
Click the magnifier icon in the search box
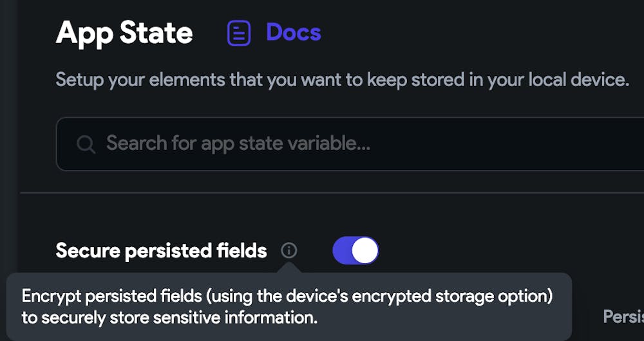tap(86, 143)
